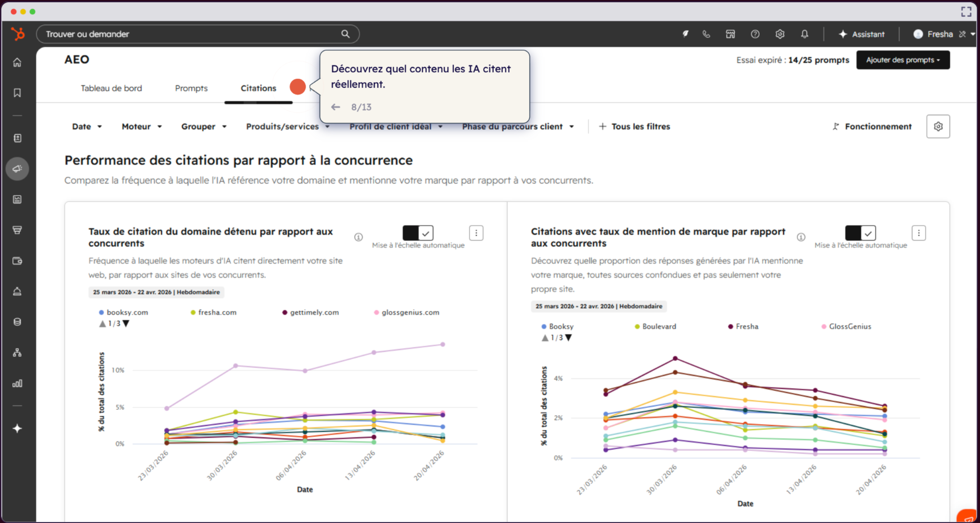980x523 pixels.
Task: Open the Grouper dropdown
Action: pyautogui.click(x=204, y=127)
